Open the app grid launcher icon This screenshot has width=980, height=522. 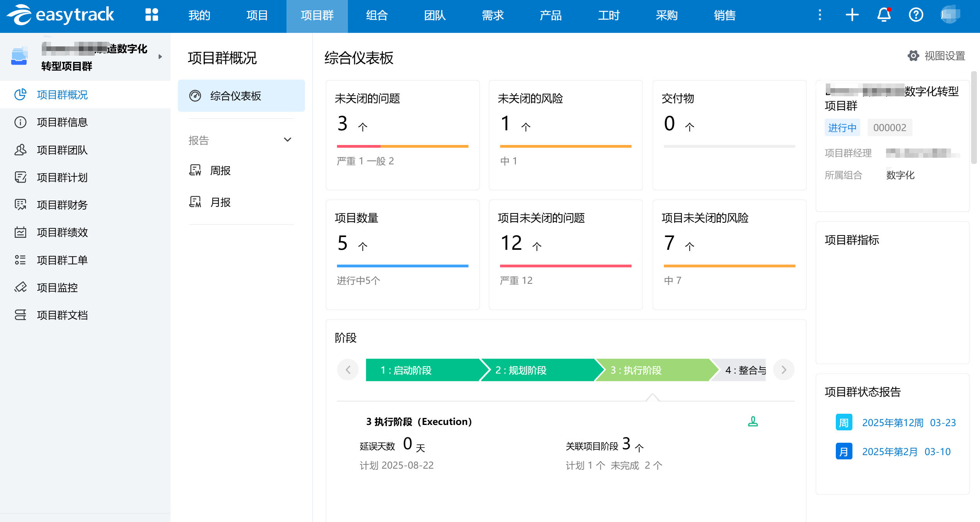coord(152,15)
